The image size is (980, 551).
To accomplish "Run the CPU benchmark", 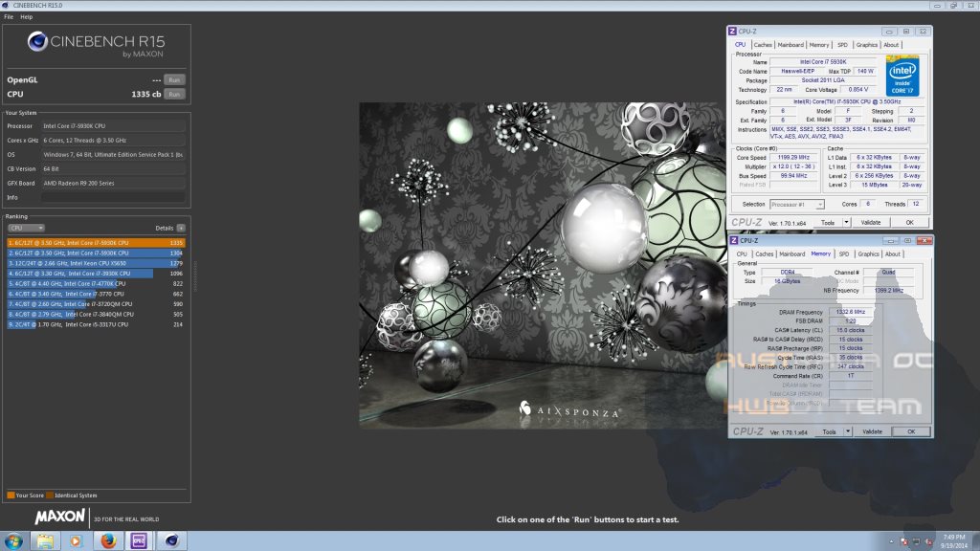I will point(174,95).
